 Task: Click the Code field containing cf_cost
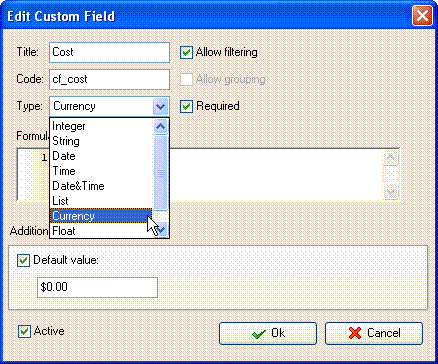click(x=109, y=79)
